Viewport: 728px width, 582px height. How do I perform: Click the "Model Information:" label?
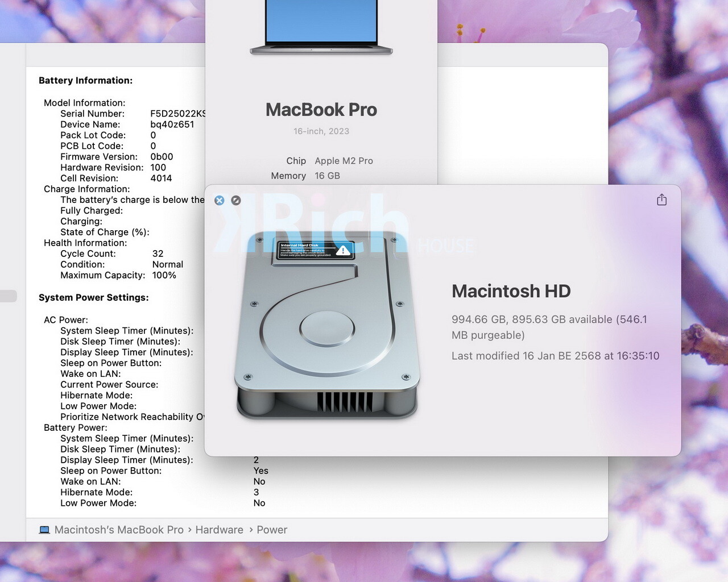click(85, 103)
